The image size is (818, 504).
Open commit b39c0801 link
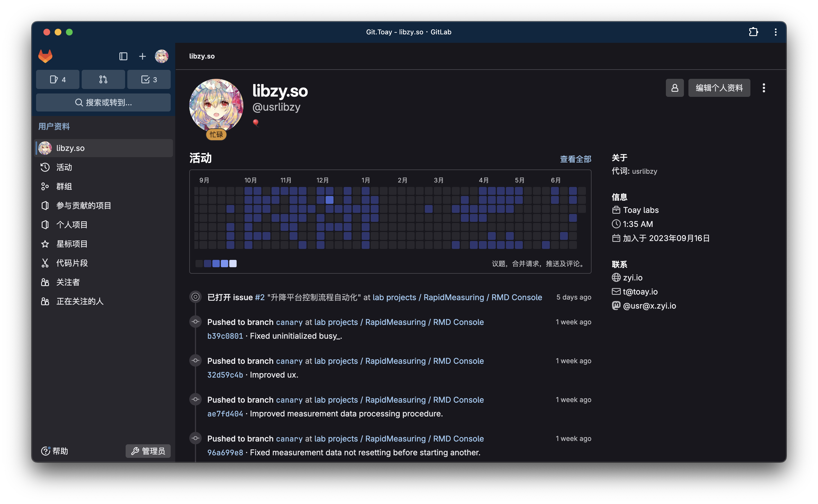225,336
